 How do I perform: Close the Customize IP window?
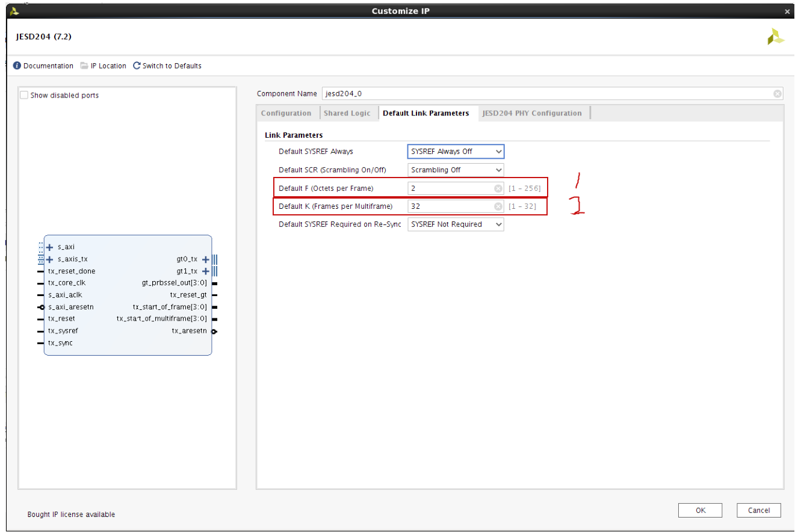pyautogui.click(x=787, y=11)
